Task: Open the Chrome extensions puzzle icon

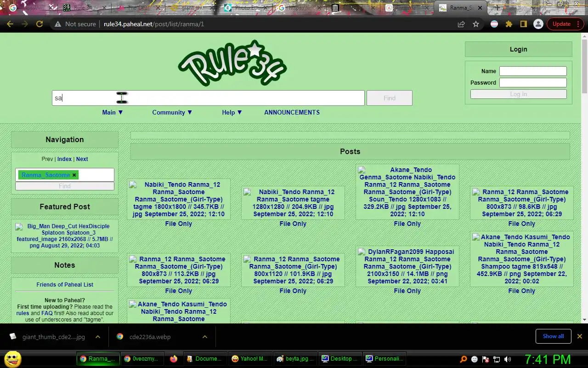Action: coord(509,24)
